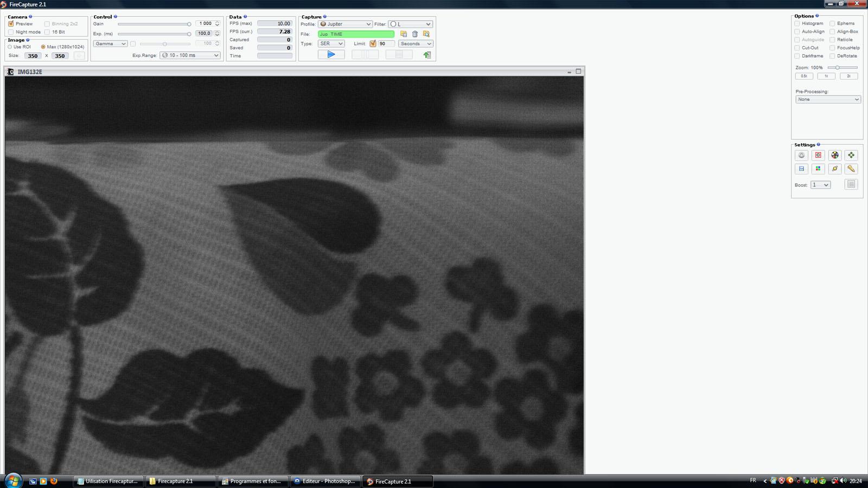This screenshot has height=488, width=868.
Task: Click the IMG132E window camera icon
Action: (10, 72)
